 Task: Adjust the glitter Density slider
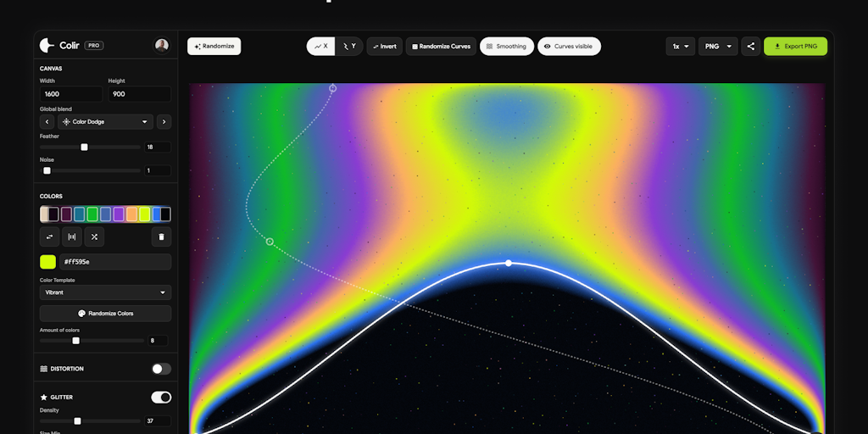77,421
